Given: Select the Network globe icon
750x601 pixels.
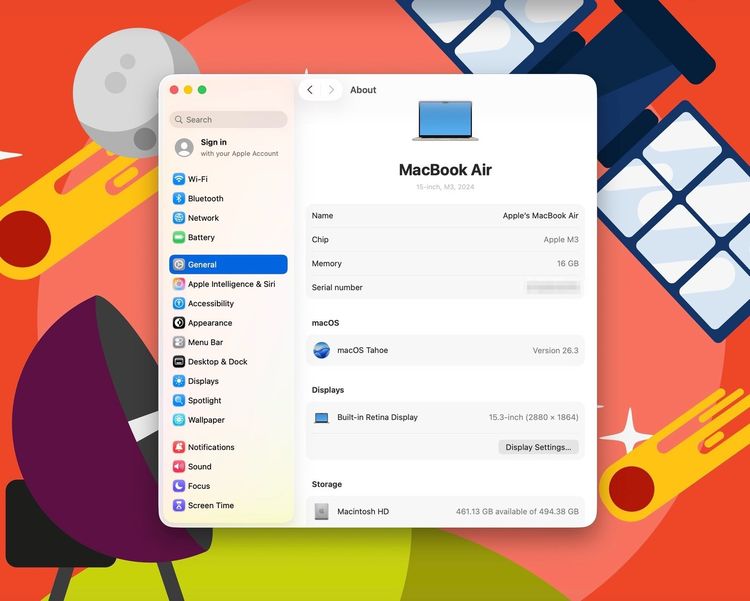Looking at the screenshot, I should [179, 218].
